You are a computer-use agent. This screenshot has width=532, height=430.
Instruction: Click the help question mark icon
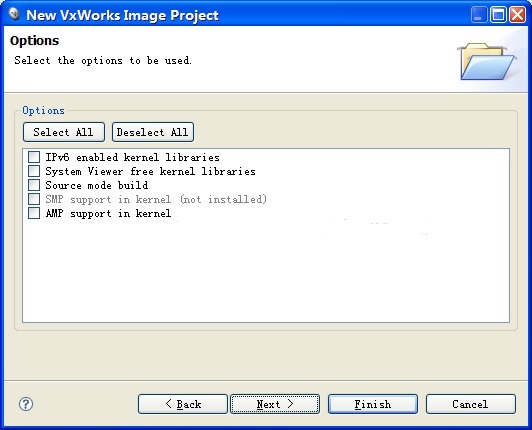pos(26,404)
